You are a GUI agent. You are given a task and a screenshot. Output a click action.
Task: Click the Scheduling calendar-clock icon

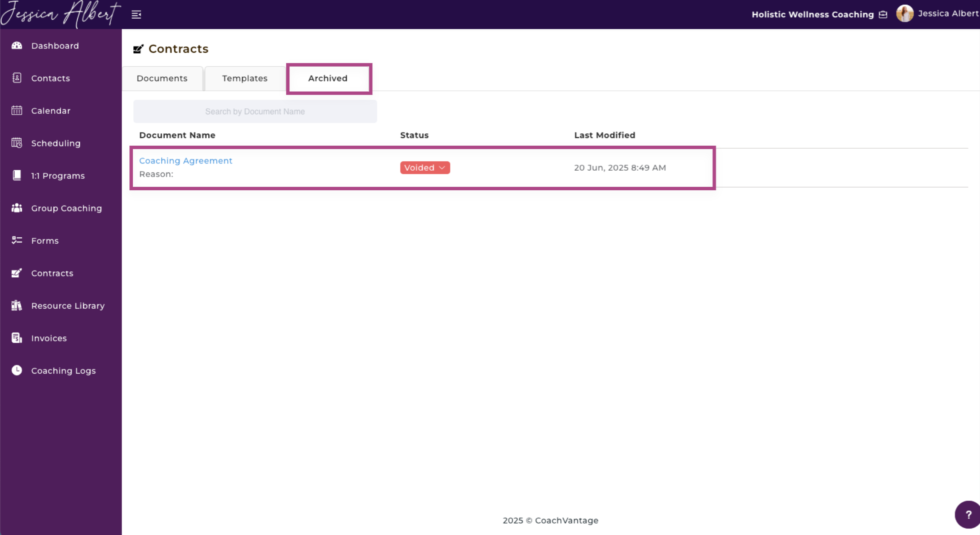point(17,143)
